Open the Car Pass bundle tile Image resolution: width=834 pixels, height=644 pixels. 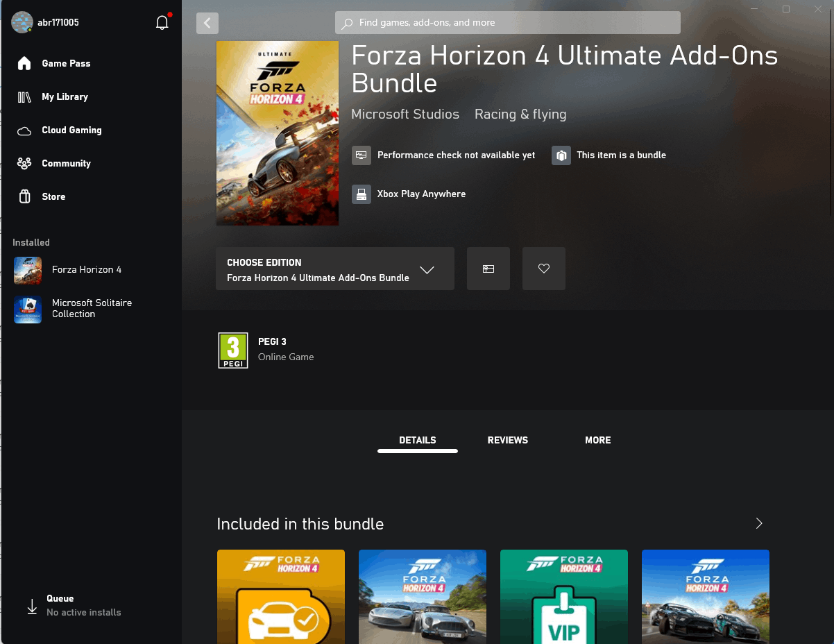coord(281,597)
